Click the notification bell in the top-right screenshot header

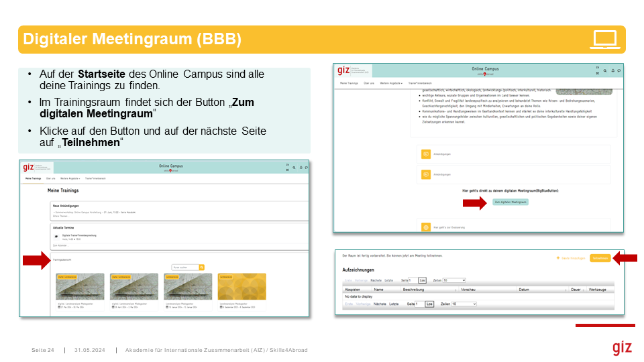pos(612,70)
